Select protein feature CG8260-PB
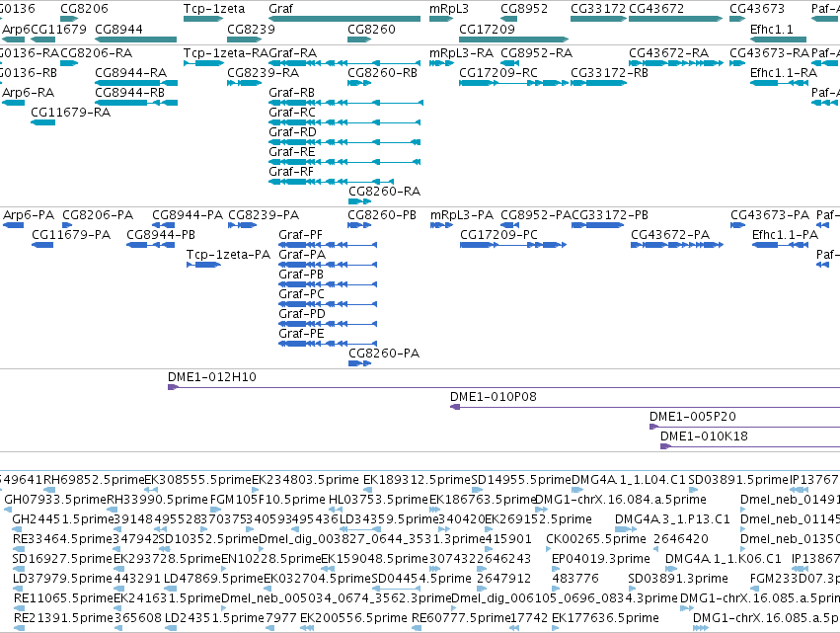 (359, 225)
